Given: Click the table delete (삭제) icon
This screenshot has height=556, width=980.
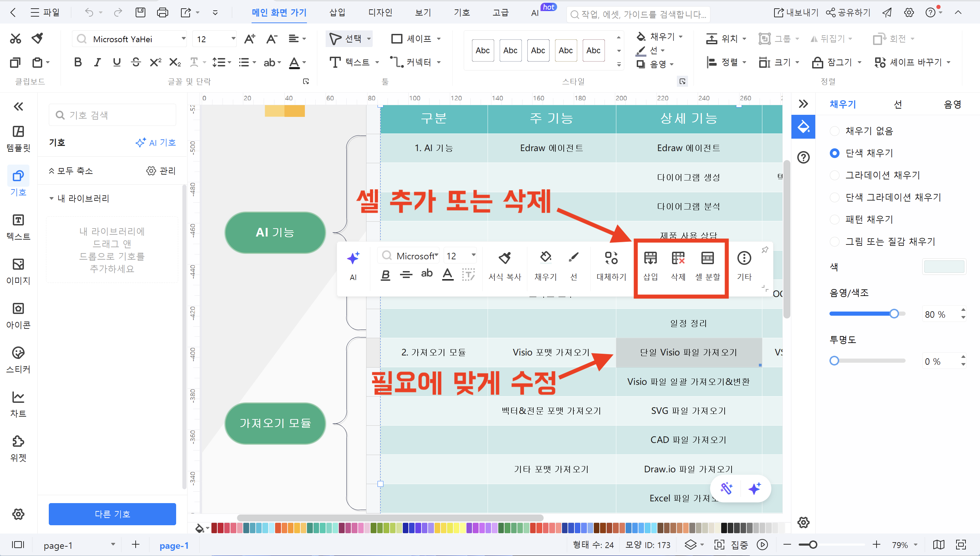Looking at the screenshot, I should point(678,258).
